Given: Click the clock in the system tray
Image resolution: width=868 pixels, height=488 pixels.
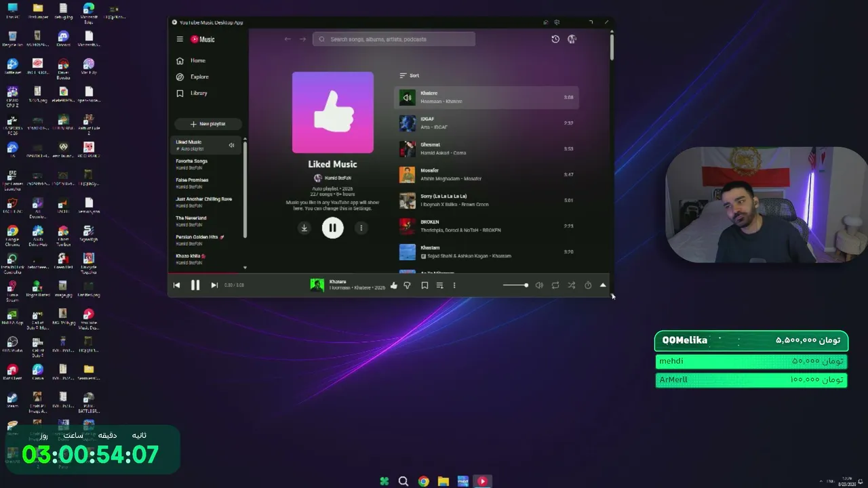Looking at the screenshot, I should [x=847, y=481].
